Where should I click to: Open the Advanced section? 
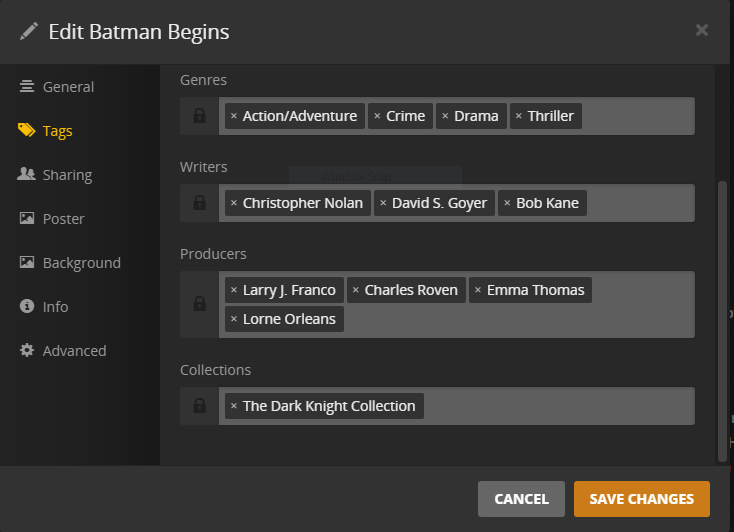(63, 351)
